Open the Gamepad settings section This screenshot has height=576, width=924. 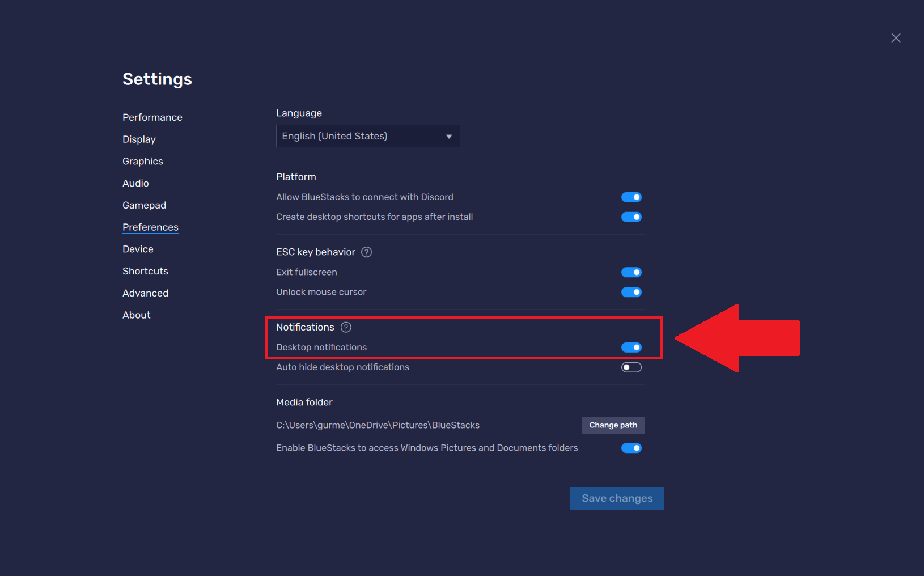(x=144, y=205)
